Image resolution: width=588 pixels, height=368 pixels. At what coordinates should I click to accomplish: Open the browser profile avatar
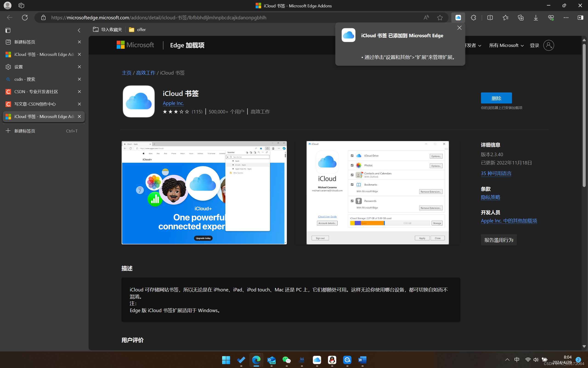8,6
